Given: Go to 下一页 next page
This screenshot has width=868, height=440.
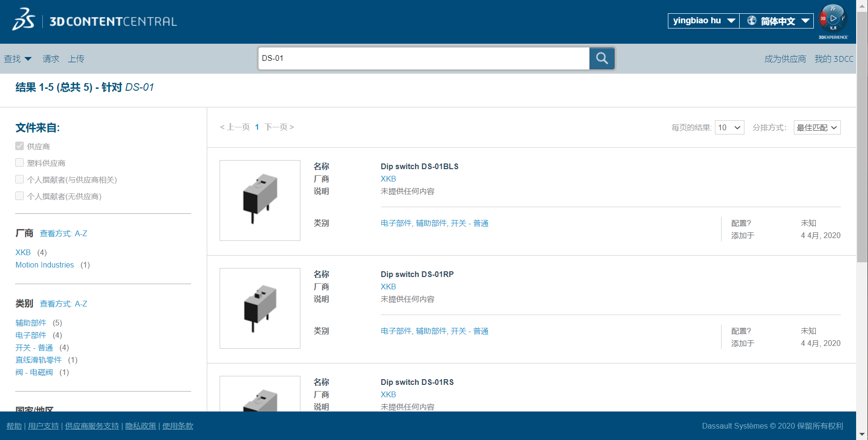Looking at the screenshot, I should pyautogui.click(x=280, y=127).
